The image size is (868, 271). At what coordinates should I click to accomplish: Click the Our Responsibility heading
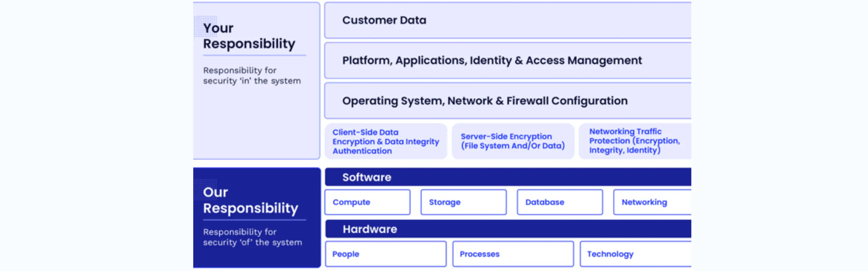pyautogui.click(x=250, y=200)
